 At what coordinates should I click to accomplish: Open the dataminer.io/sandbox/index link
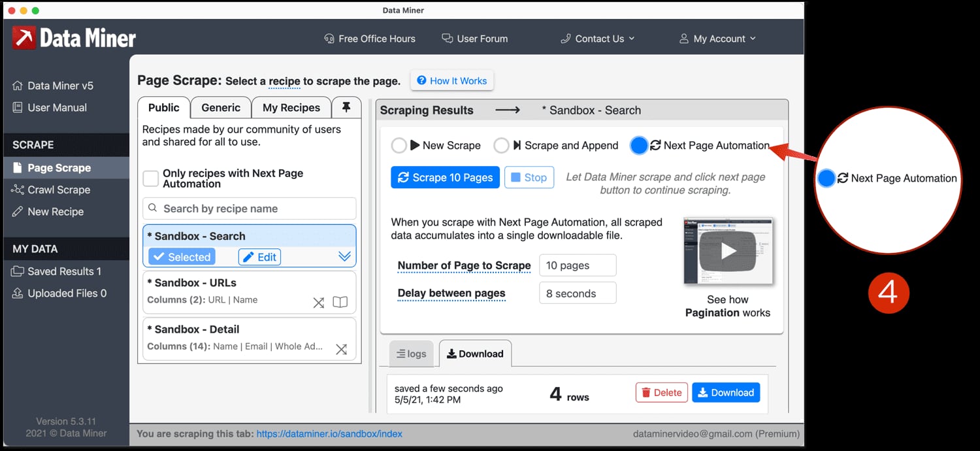(329, 433)
